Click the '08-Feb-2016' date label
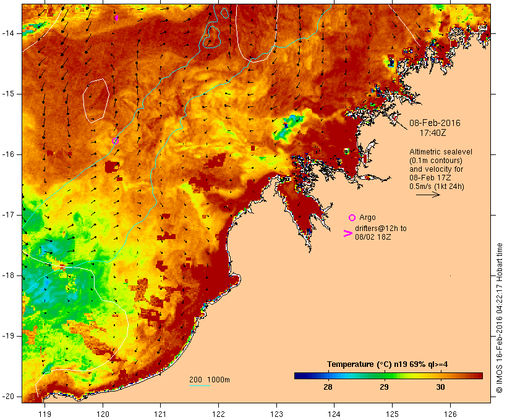The width and height of the screenshot is (507, 420). coord(435,123)
